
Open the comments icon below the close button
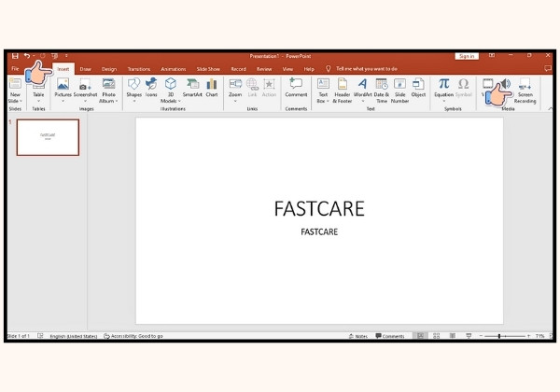click(x=548, y=68)
